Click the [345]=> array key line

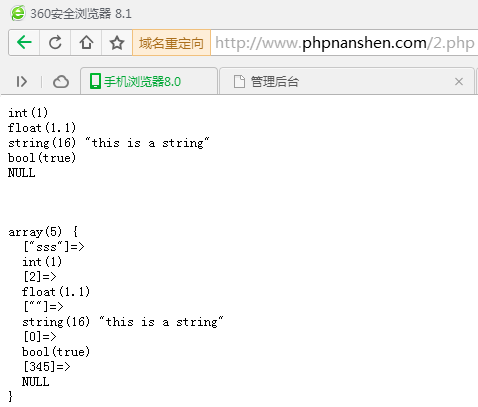point(47,366)
